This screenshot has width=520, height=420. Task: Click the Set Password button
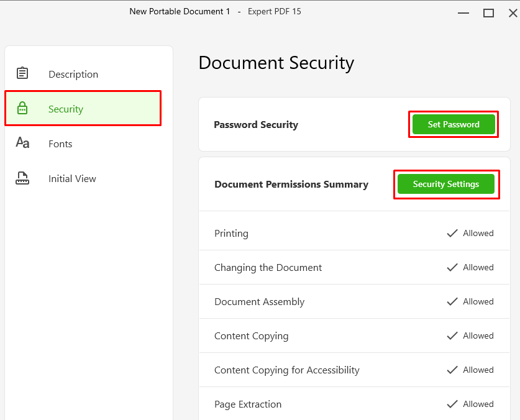pos(454,124)
